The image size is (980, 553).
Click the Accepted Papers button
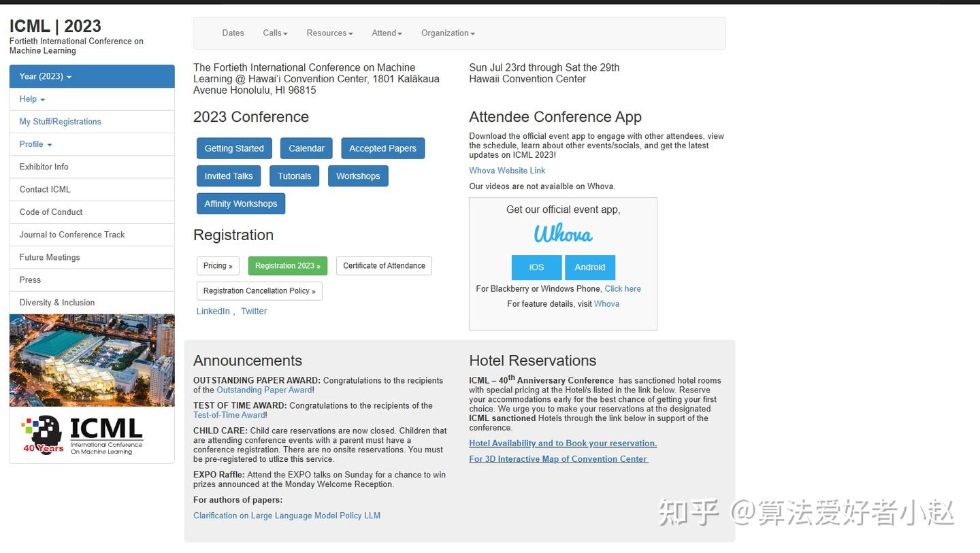382,148
